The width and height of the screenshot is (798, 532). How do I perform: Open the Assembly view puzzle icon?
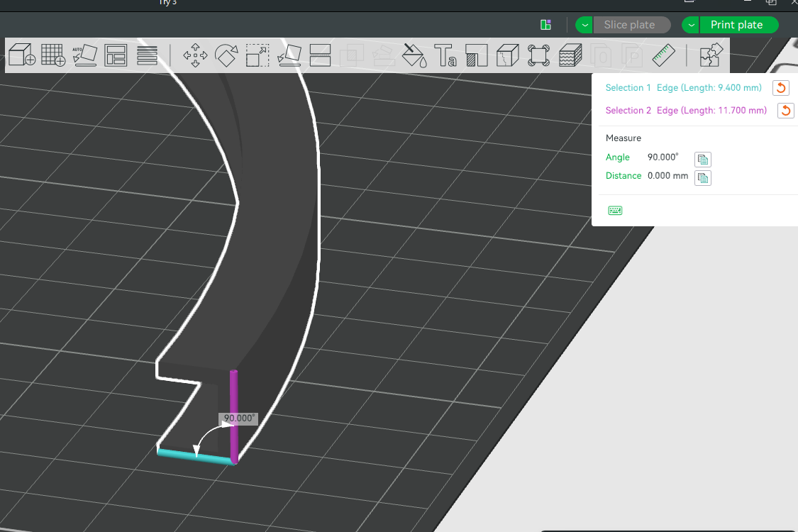pos(711,55)
